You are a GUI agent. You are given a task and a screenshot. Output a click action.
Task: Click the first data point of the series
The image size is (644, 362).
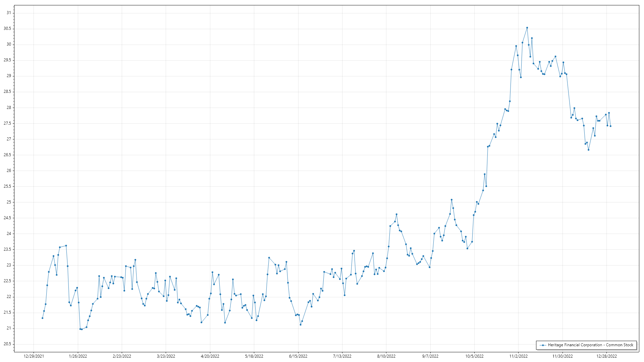[42, 318]
